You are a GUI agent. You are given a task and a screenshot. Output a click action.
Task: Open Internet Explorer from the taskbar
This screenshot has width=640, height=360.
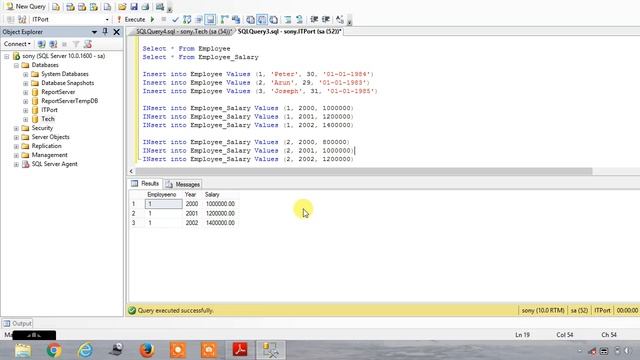[x=85, y=350]
